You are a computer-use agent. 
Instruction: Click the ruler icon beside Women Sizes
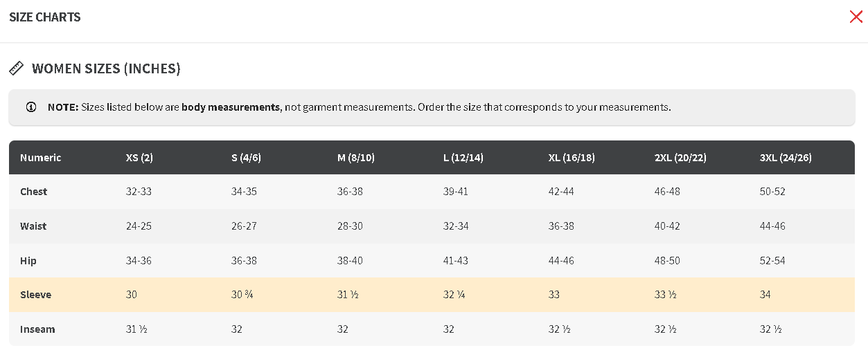point(16,68)
